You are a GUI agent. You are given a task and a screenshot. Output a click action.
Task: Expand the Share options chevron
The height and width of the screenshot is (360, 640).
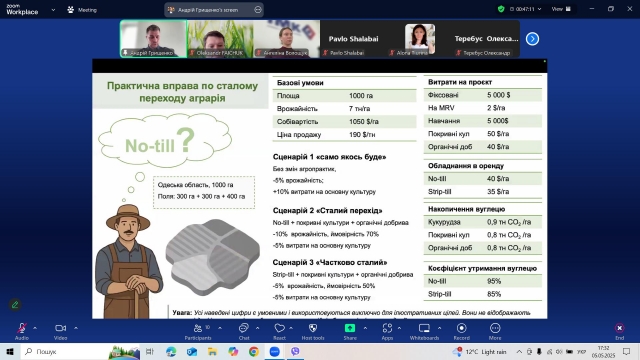[365, 328]
